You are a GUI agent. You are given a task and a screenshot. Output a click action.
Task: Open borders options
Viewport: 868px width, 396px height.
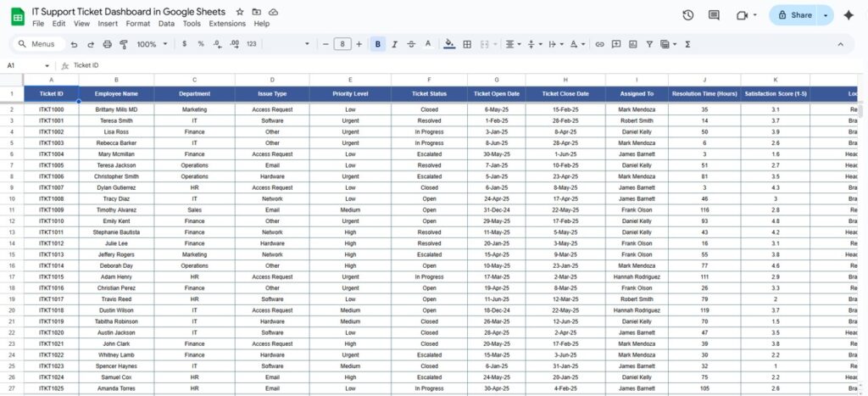coord(467,44)
